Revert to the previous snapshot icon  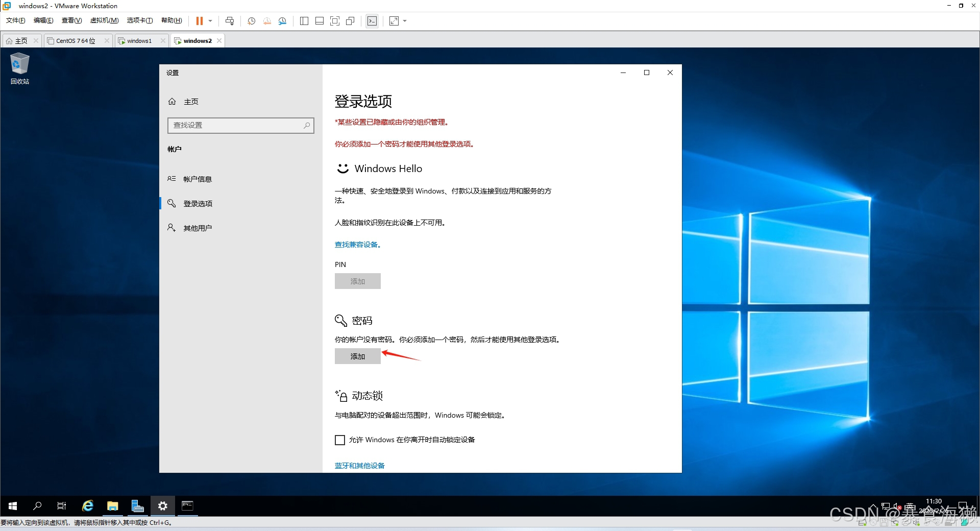(x=267, y=21)
